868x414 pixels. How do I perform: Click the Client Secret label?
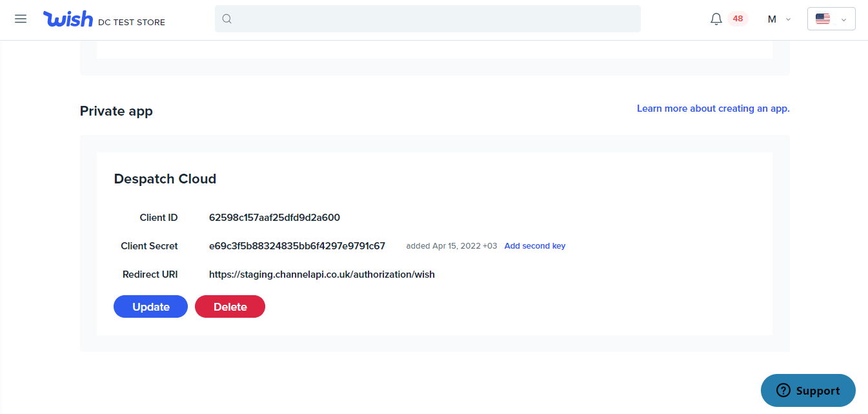pos(149,246)
